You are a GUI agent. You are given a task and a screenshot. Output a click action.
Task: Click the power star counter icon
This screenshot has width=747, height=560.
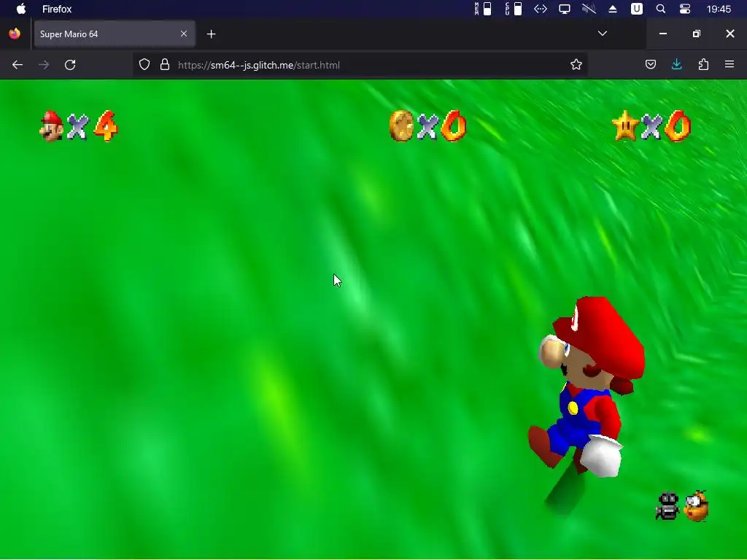(x=624, y=126)
